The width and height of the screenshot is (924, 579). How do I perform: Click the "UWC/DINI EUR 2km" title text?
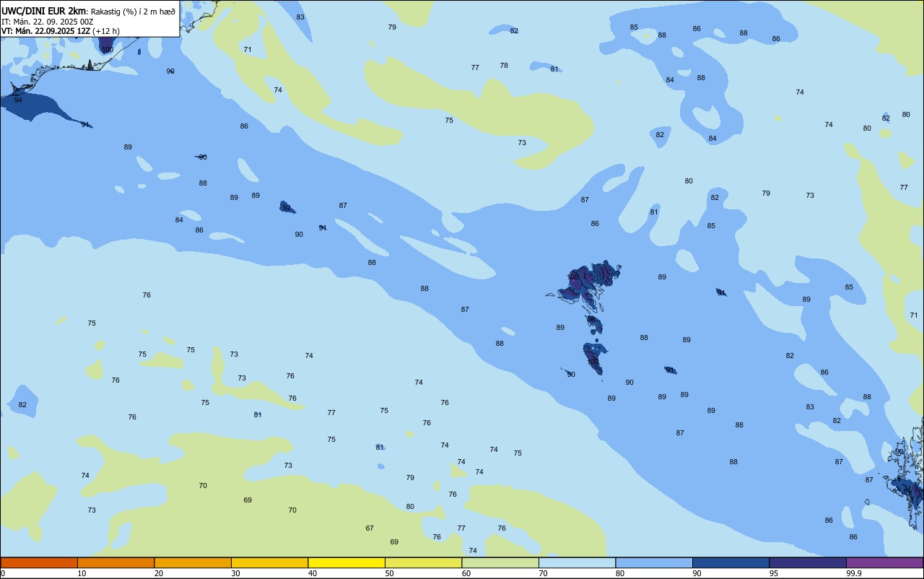coord(44,10)
